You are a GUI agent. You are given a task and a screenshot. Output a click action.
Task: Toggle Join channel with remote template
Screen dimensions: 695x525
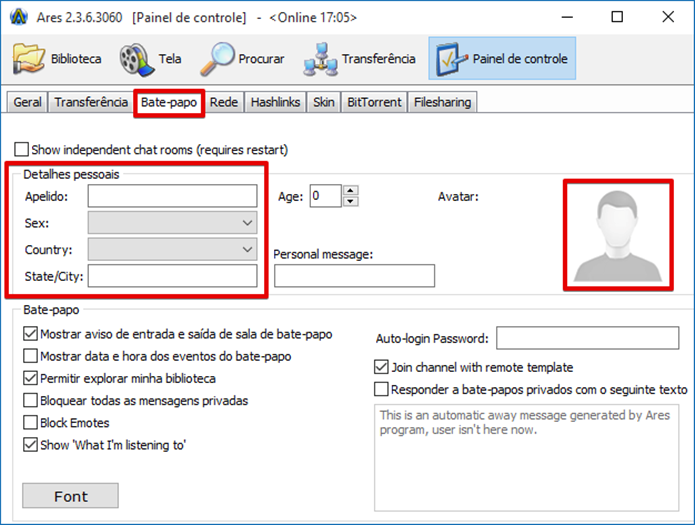(381, 367)
